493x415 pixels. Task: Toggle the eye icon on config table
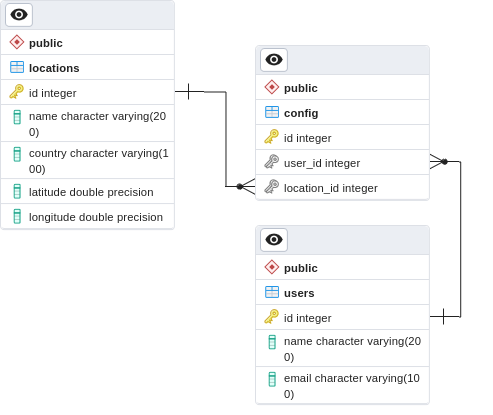[x=274, y=60]
